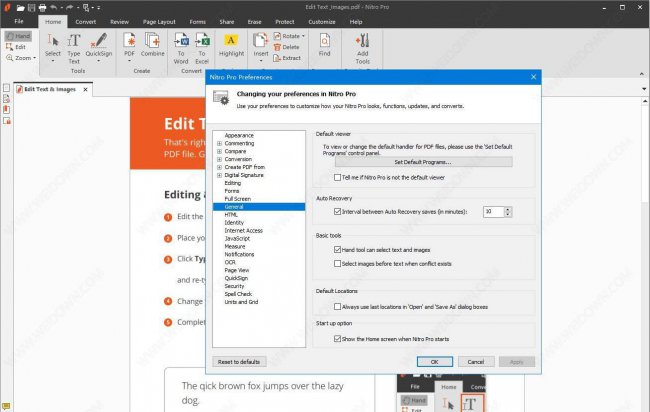650x412 pixels.
Task: Click Reset to defaults button
Action: coord(239,362)
